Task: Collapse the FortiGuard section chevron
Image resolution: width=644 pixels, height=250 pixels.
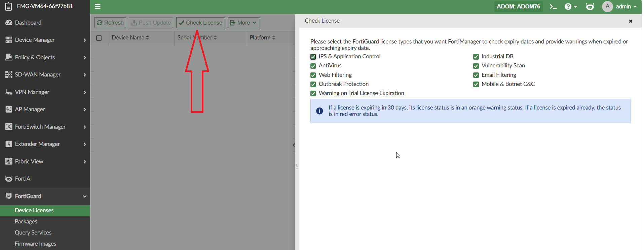Action: 85,196
